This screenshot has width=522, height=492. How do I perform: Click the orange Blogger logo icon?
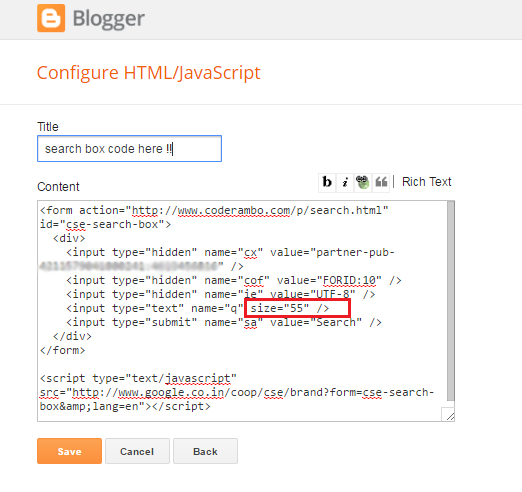[x=51, y=18]
